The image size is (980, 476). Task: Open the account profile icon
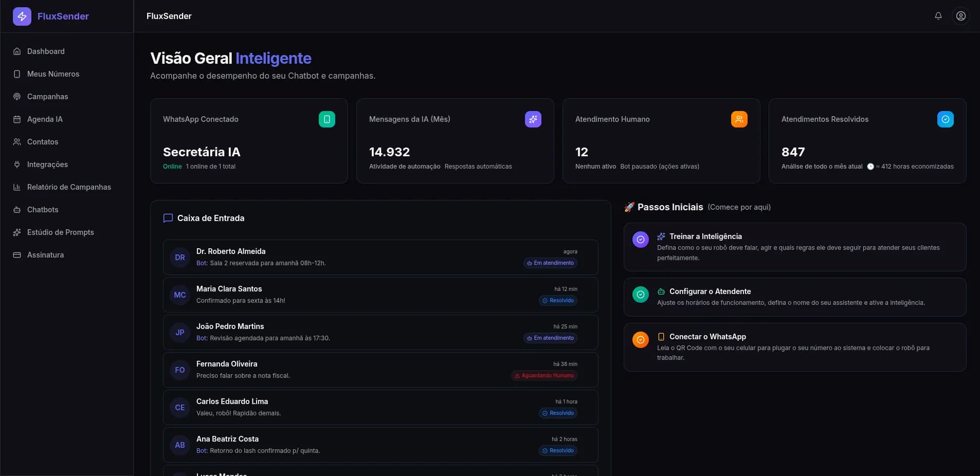click(960, 16)
